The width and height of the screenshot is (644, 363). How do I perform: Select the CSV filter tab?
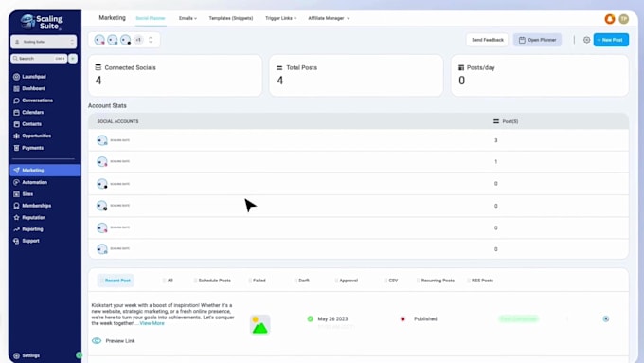[x=391, y=281]
